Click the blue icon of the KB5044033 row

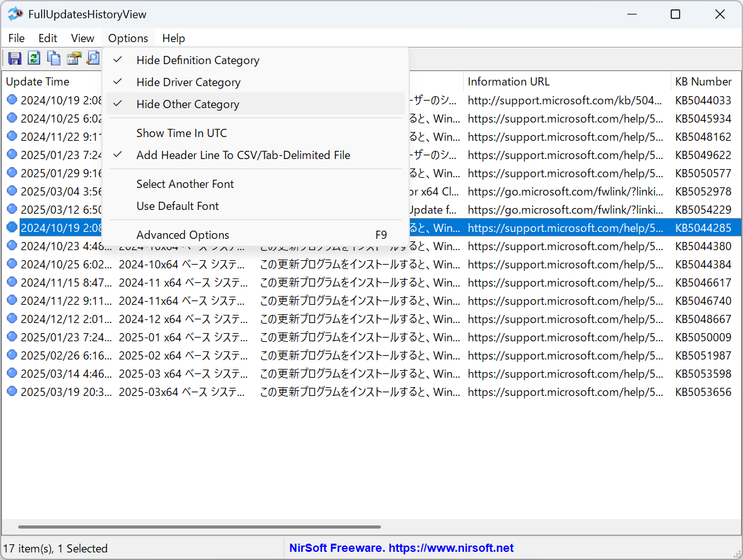coord(12,100)
